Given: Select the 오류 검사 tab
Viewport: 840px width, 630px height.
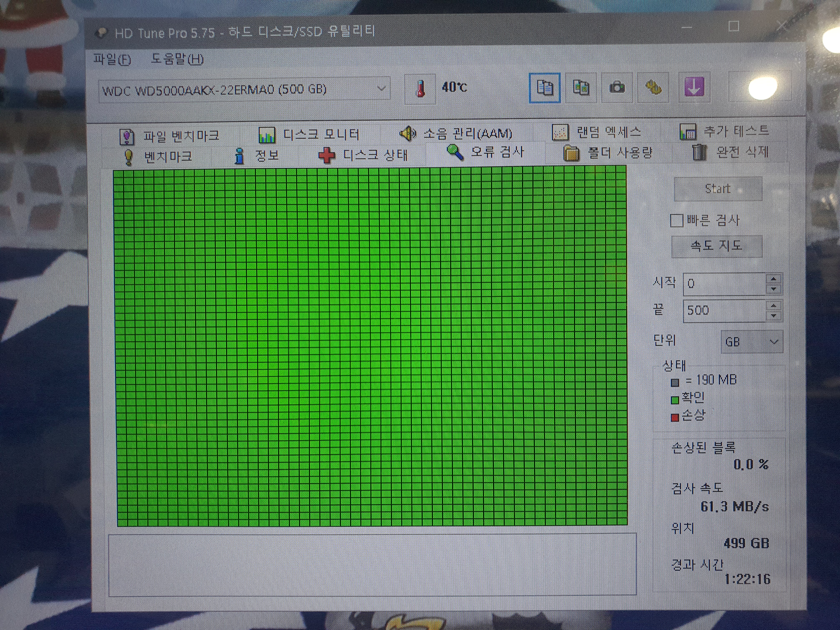Looking at the screenshot, I should coord(486,152).
